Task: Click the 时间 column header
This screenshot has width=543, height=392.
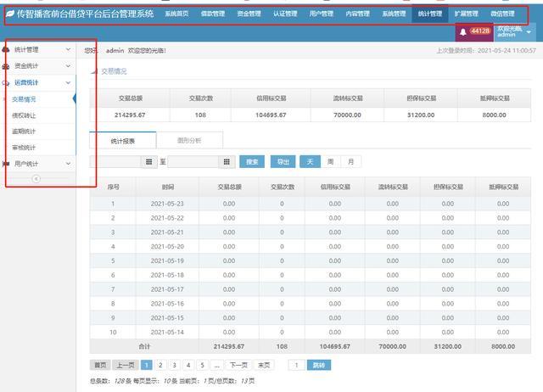Action: click(168, 187)
